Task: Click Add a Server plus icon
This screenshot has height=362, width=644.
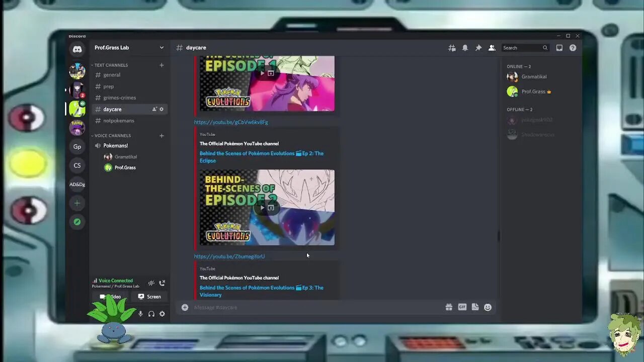Action: coord(77,203)
